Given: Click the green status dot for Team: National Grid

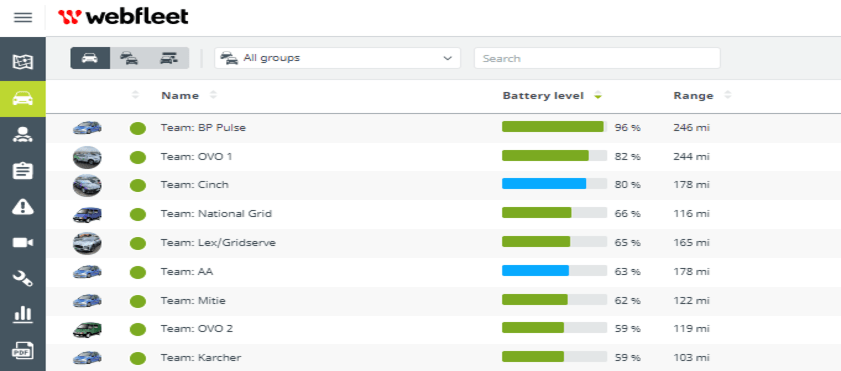Looking at the screenshot, I should point(138,214).
